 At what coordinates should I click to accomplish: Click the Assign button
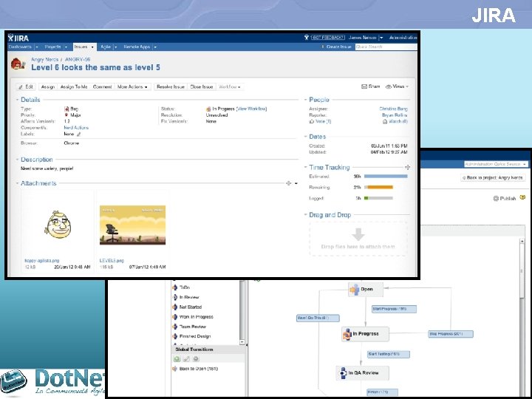48,87
